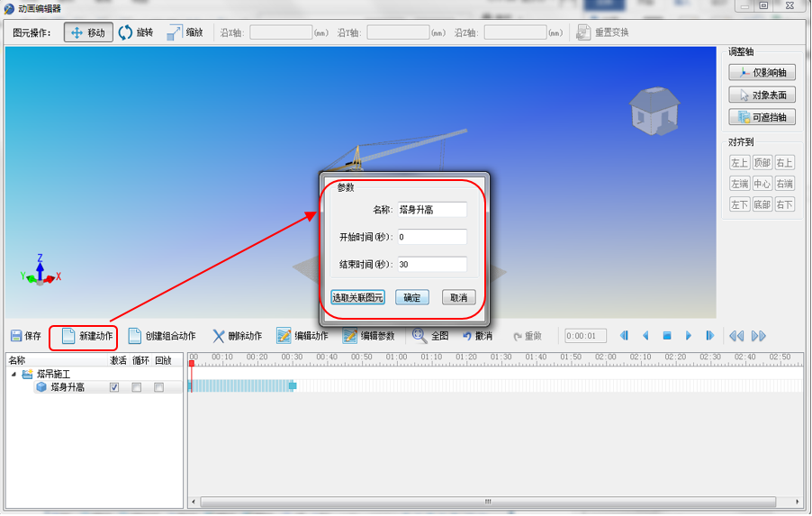Select the 缩放 scale tool
Viewport: 812px width, 516px height.
[185, 32]
